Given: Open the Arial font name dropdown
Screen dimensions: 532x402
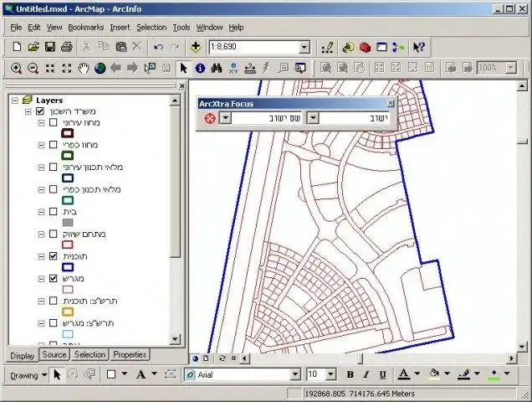Looking at the screenshot, I should (x=295, y=375).
